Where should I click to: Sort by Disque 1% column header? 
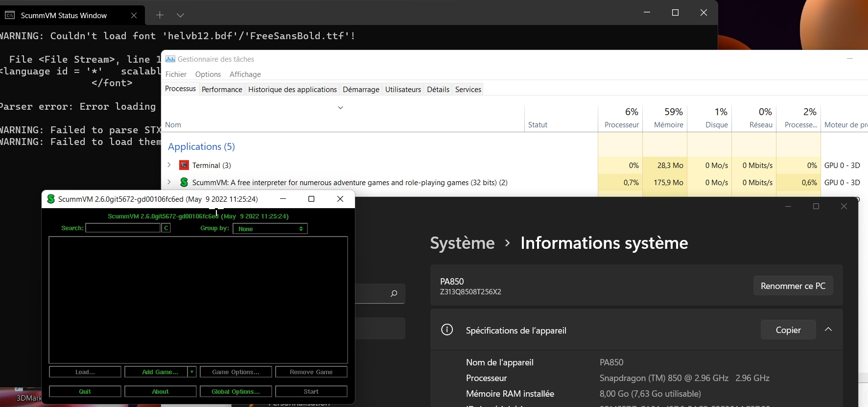709,118
